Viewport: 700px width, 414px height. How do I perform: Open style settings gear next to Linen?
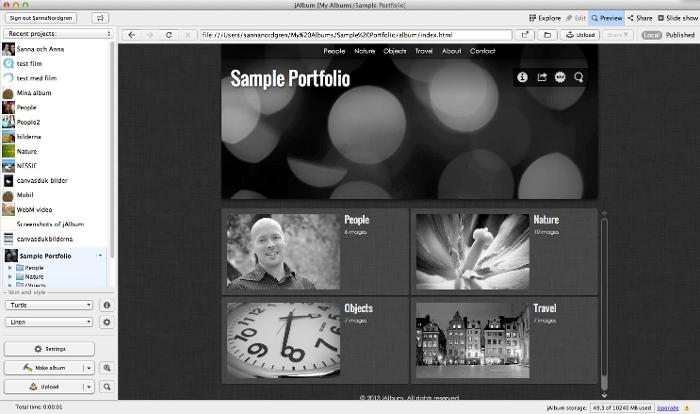(107, 322)
